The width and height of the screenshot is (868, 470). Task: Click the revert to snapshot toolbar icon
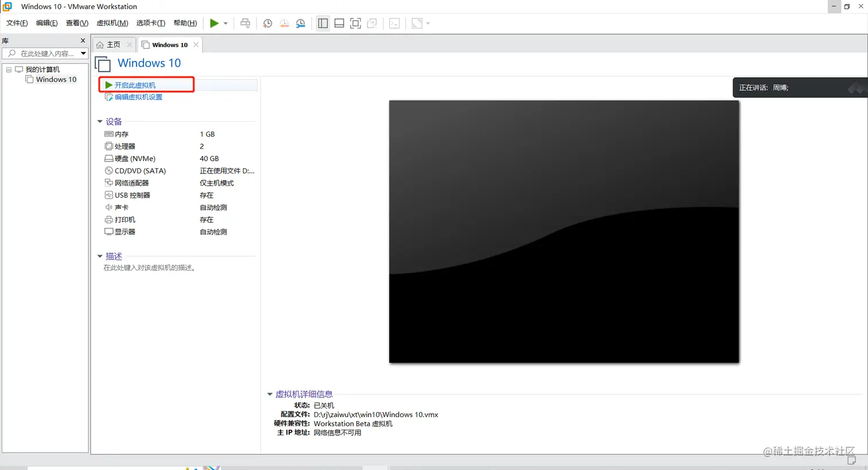284,23
